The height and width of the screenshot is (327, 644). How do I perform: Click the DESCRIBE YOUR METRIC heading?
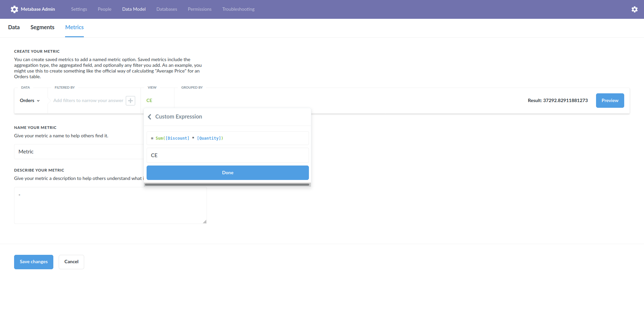click(x=39, y=171)
